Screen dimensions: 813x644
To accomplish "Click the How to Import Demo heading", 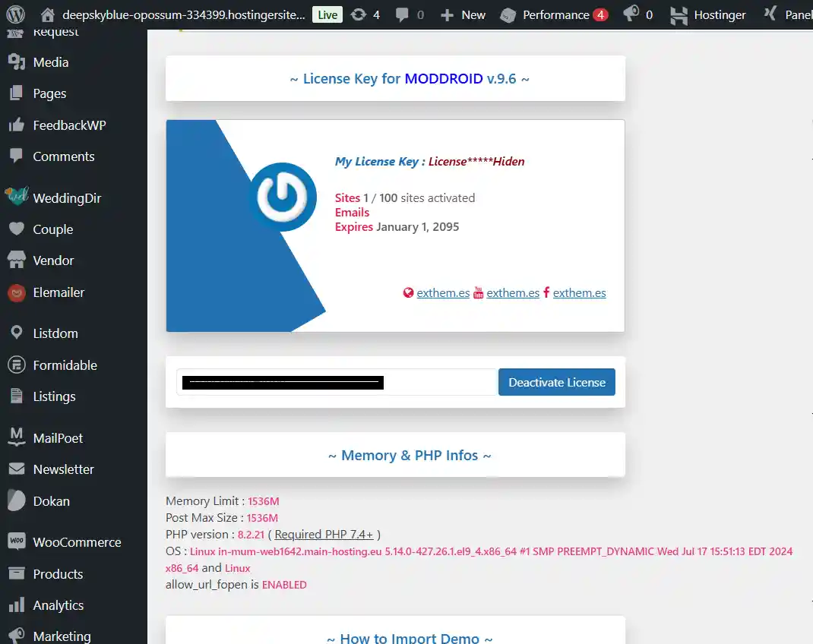I will coord(409,638).
